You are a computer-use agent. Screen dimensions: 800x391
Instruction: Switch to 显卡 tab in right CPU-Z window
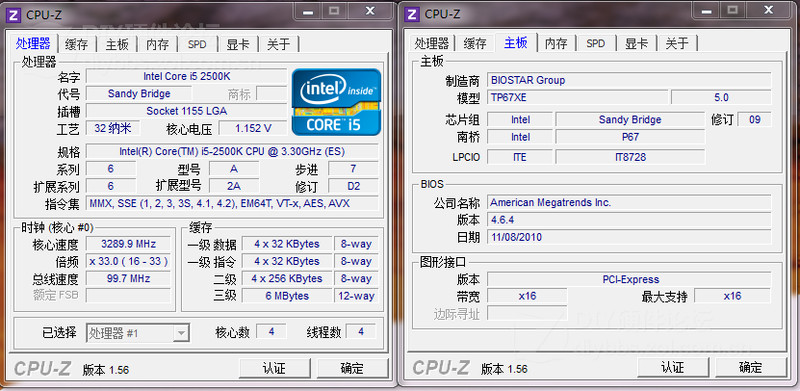coord(636,44)
